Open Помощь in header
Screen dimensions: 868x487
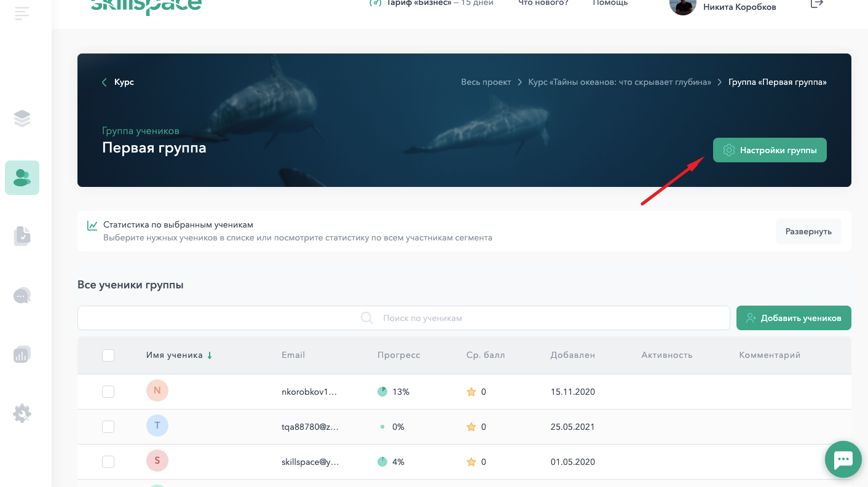tap(610, 3)
